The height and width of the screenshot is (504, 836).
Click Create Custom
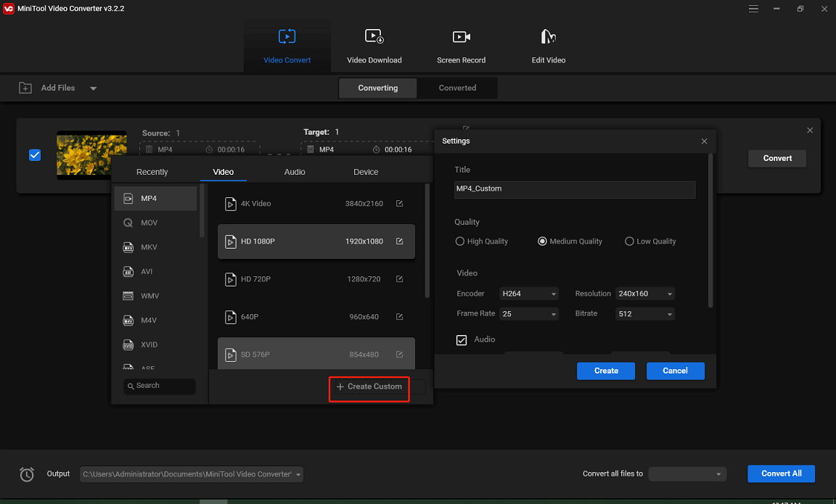369,387
